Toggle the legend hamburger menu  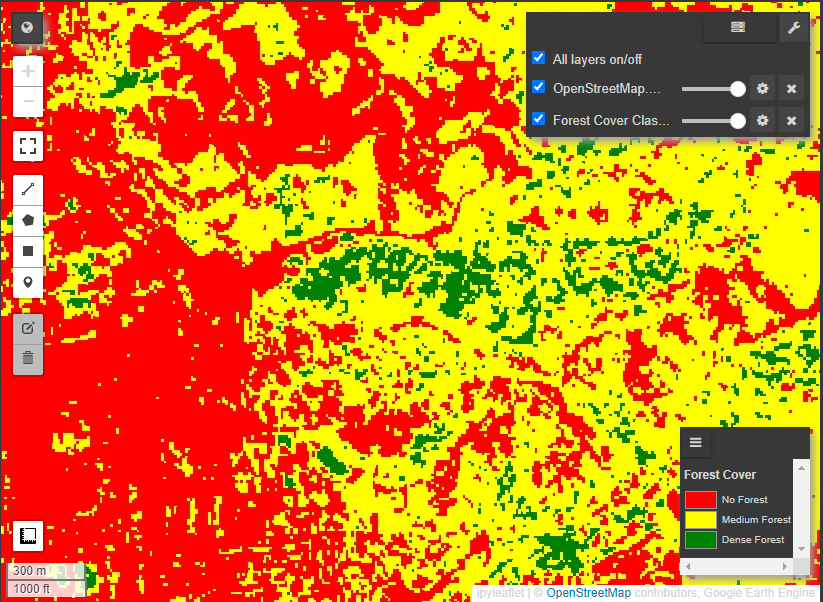coord(695,442)
